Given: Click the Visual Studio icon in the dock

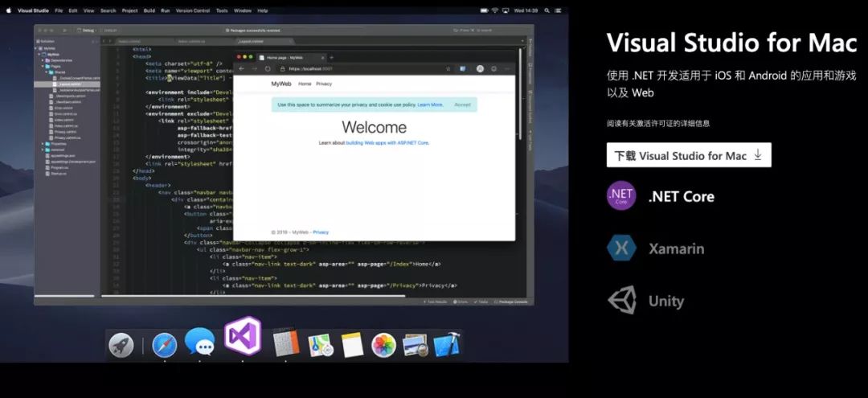Looking at the screenshot, I should click(x=243, y=336).
